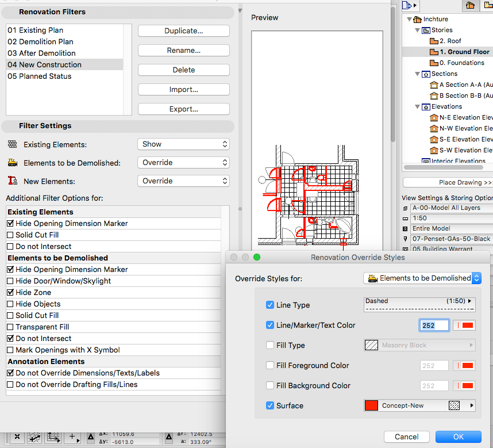
Task: Enable the Fill Type override checkbox
Action: click(269, 345)
